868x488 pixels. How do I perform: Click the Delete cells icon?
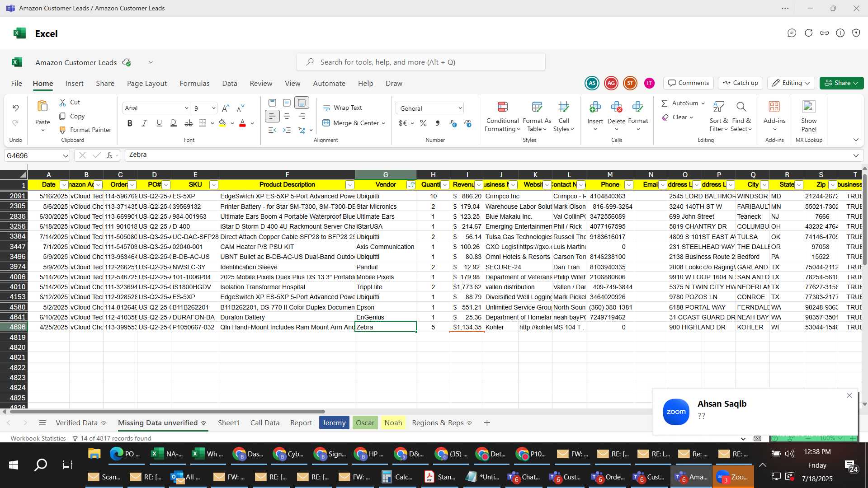[x=616, y=107]
